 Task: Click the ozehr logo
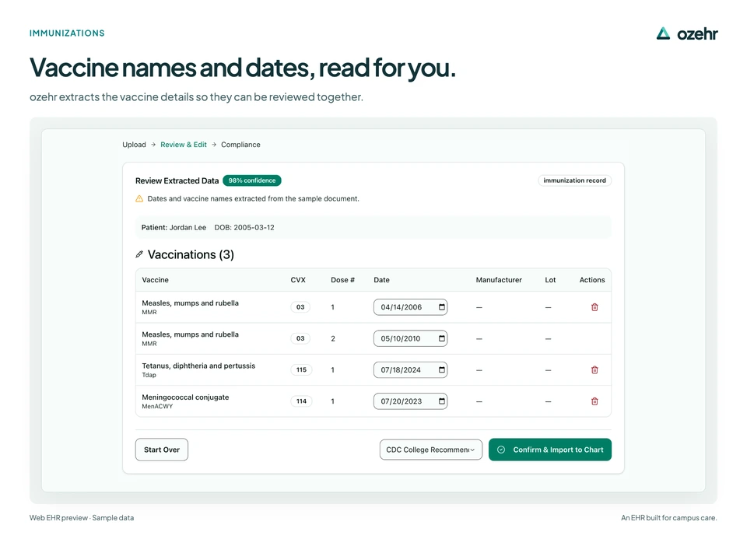click(686, 33)
